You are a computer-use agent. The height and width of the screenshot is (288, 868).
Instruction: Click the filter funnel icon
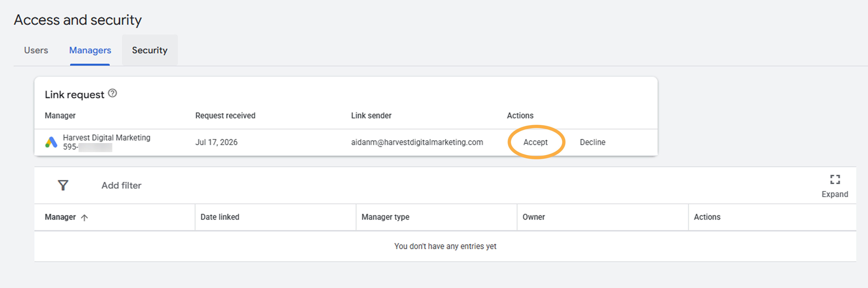pos(63,185)
